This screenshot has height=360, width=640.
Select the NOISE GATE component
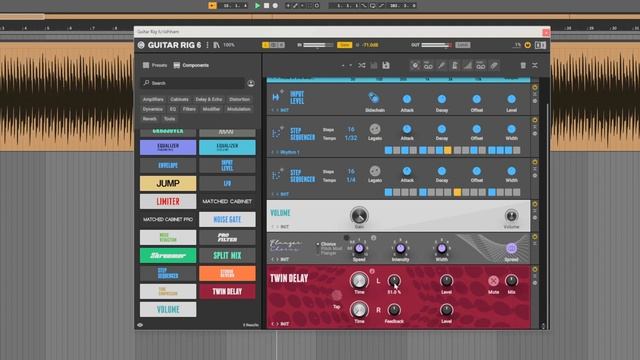point(227,220)
